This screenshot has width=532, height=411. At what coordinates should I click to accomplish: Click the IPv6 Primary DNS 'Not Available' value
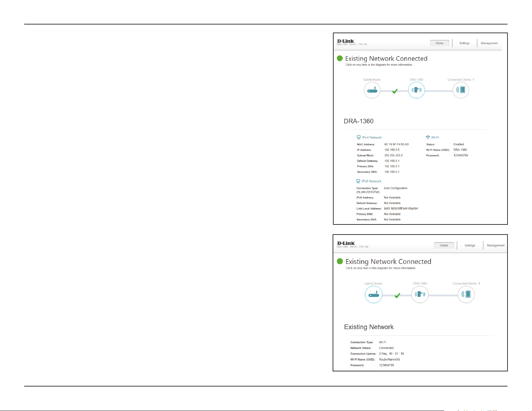[392, 214]
